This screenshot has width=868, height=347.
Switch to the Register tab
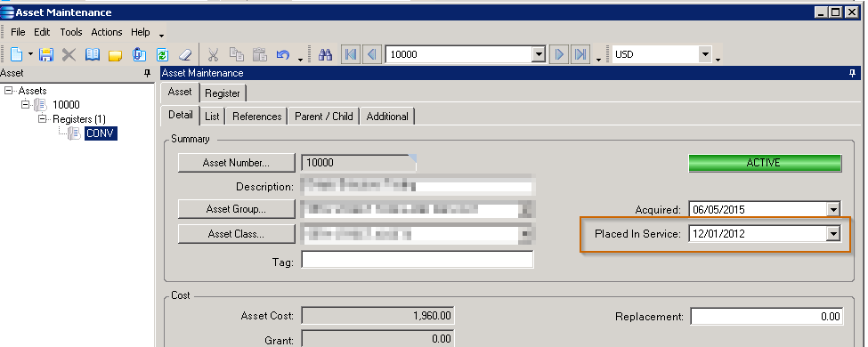[x=223, y=93]
